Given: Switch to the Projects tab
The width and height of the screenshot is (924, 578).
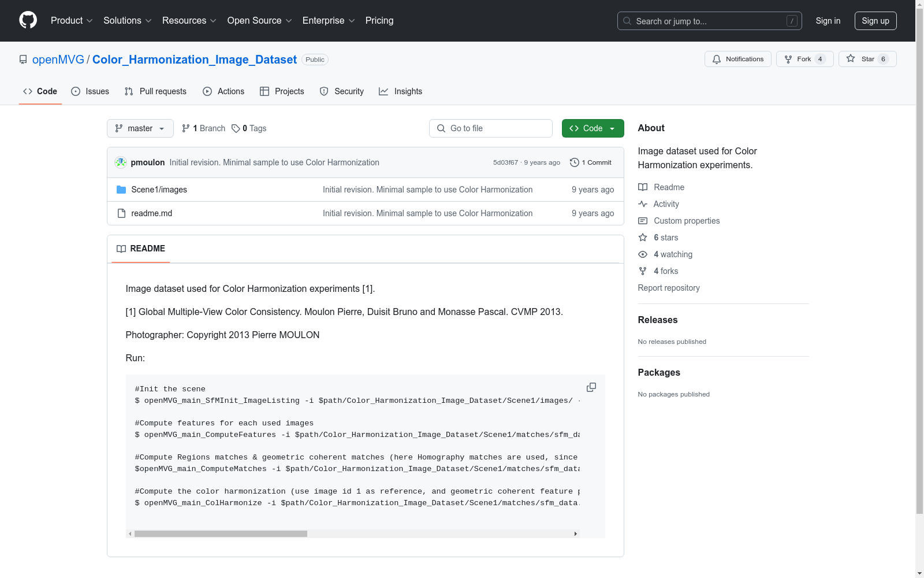Looking at the screenshot, I should tap(282, 91).
